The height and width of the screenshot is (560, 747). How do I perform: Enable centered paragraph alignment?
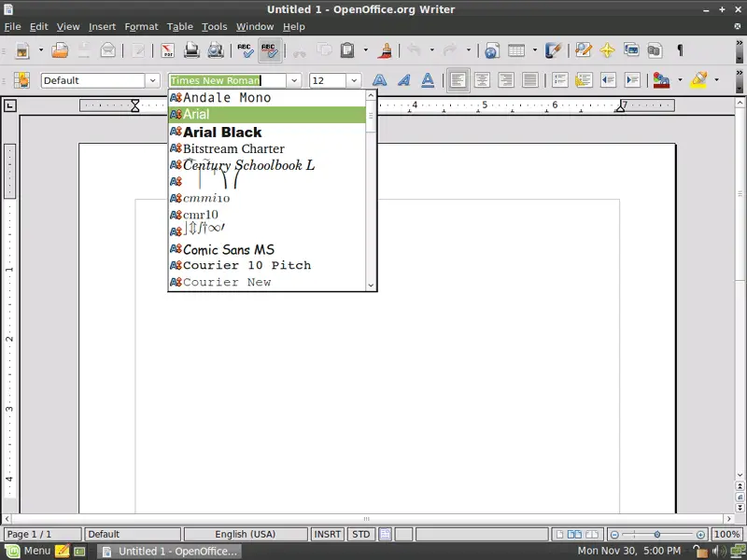pos(482,80)
